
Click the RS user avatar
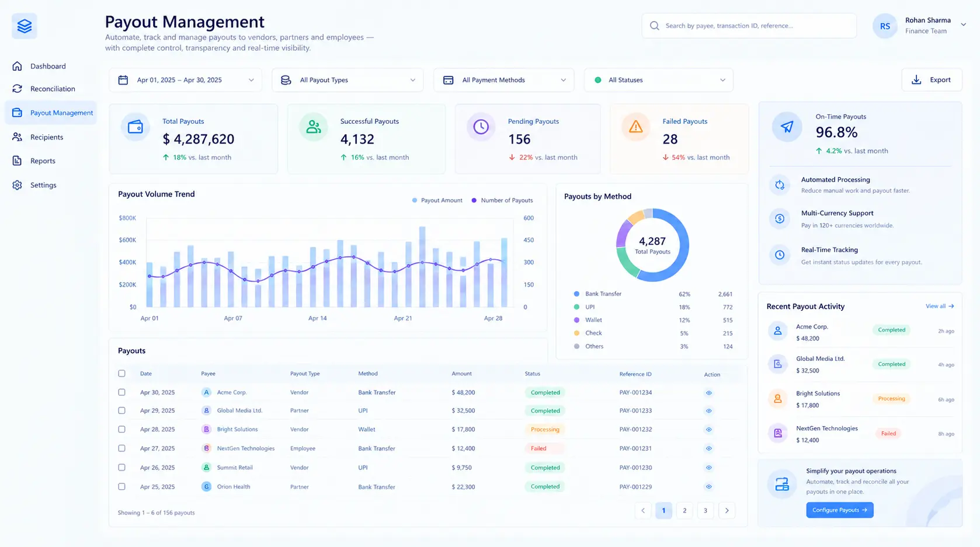point(885,26)
